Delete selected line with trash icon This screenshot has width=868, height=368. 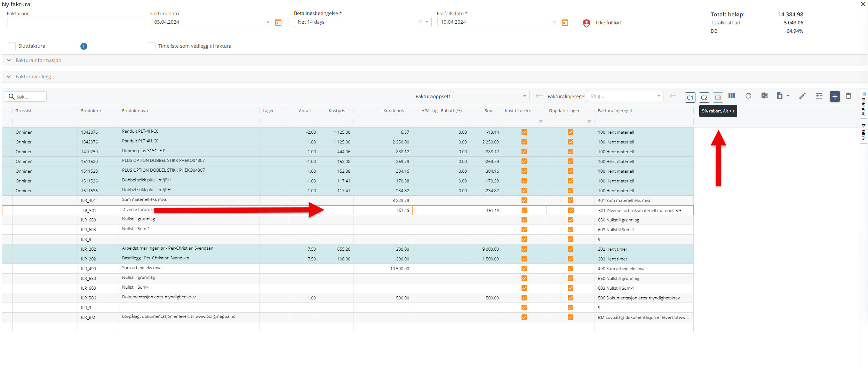848,96
